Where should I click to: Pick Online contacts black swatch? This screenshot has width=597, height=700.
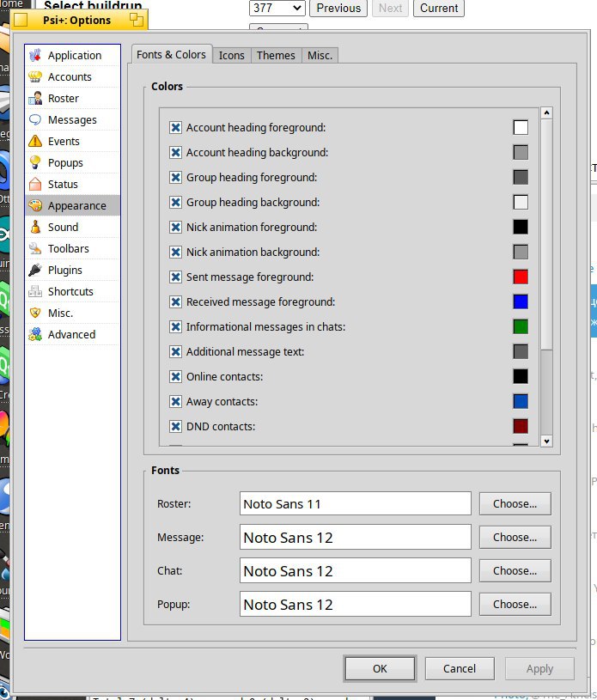pos(521,377)
